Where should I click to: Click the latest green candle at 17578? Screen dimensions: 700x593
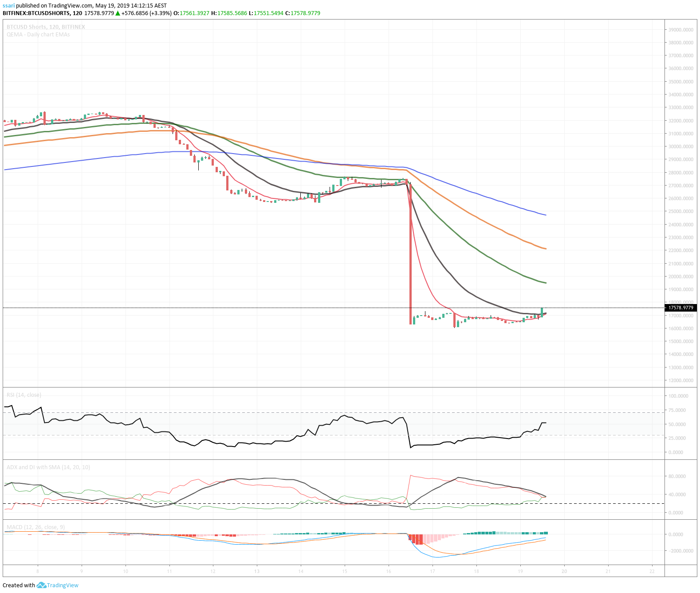pyautogui.click(x=542, y=312)
